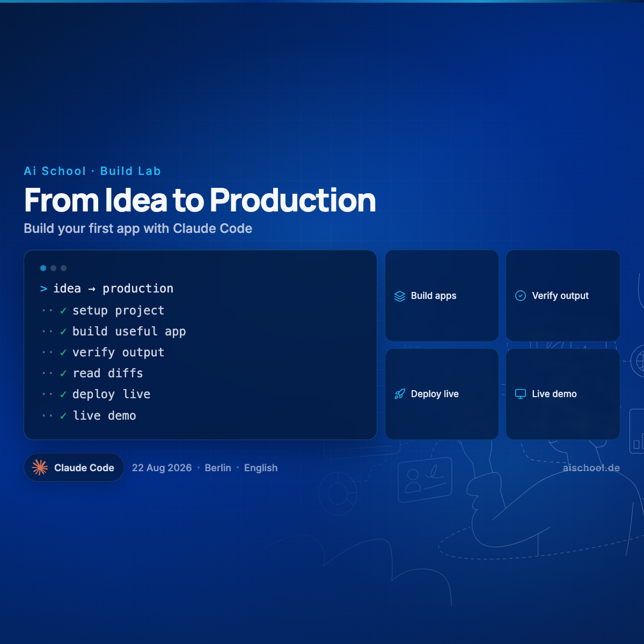Visit the aischool.de link
Image resolution: width=644 pixels, height=644 pixels.
tap(591, 467)
